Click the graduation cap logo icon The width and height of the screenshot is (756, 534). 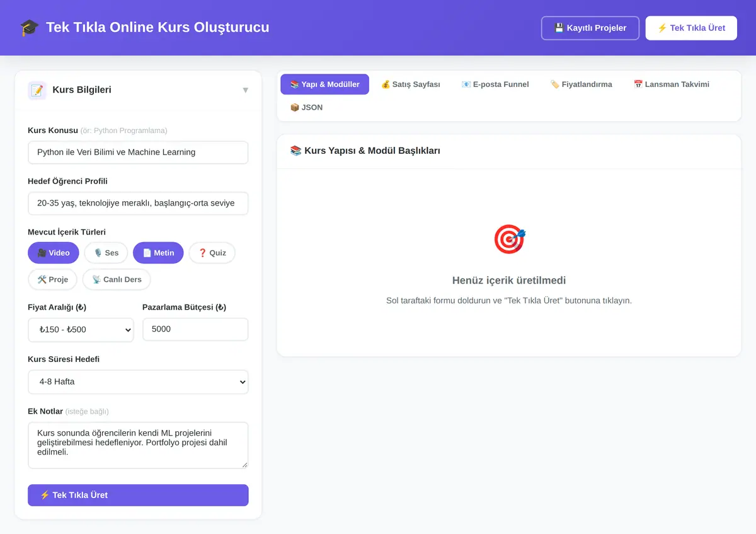pos(29,28)
